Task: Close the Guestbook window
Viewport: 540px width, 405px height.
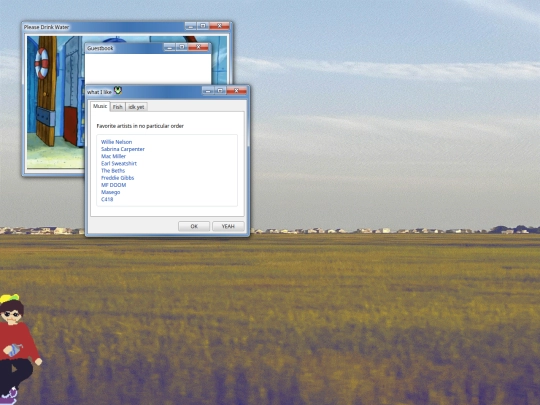Action: pyautogui.click(x=198, y=47)
